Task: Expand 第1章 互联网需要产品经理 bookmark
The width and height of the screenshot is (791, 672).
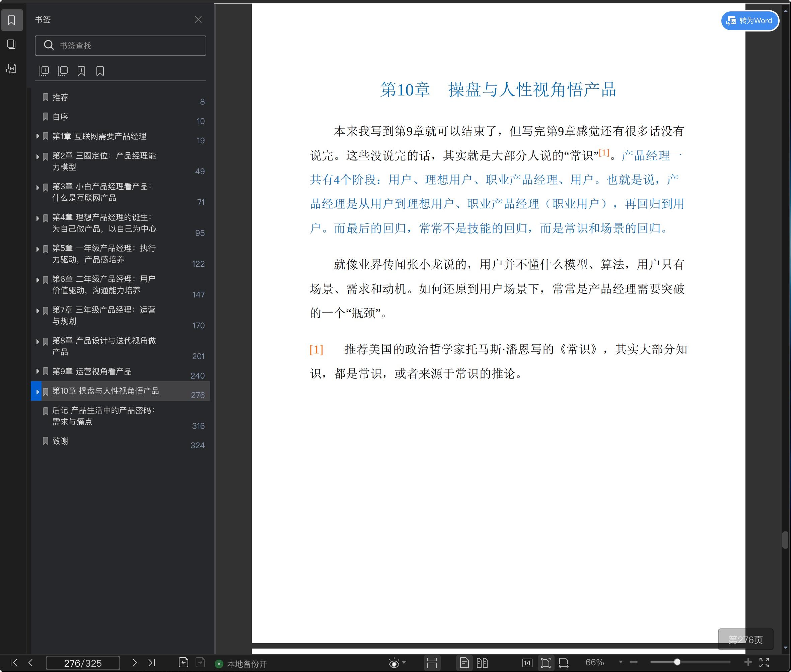Action: click(38, 136)
